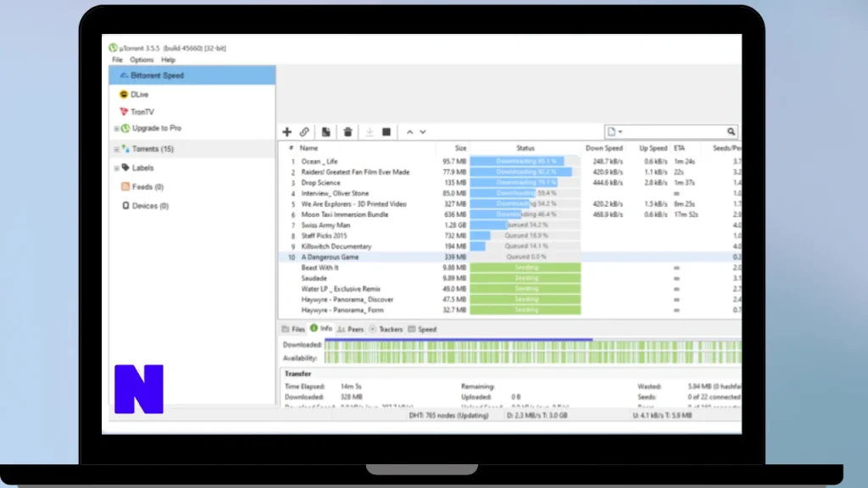Click the Downloaded pieces bar
Image resolution: width=868 pixels, height=488 pixels.
click(532, 345)
